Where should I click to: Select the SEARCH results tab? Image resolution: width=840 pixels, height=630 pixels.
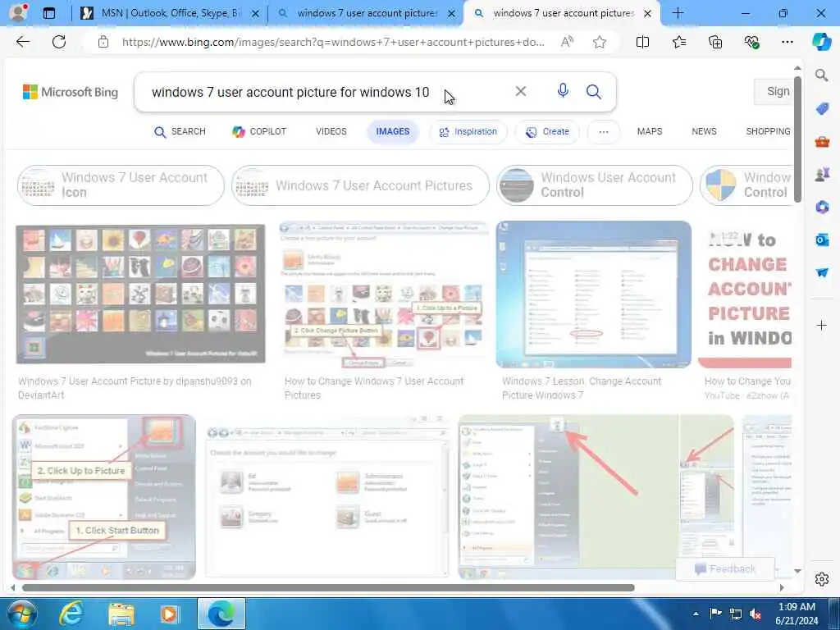pos(180,132)
